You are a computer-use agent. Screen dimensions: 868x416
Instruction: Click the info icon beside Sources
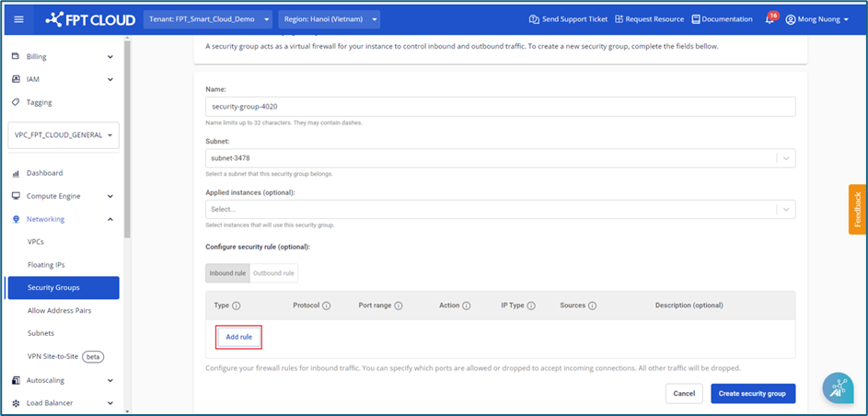click(x=592, y=306)
